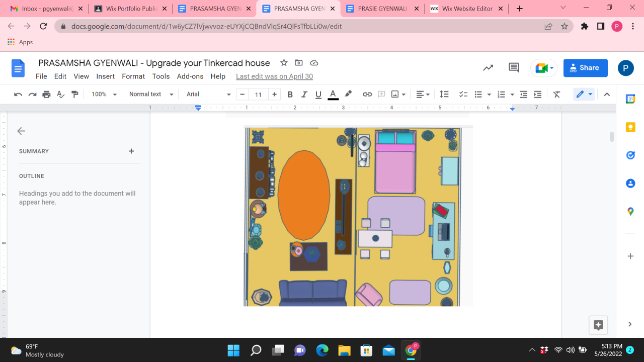Viewport: 644px width, 362px height.
Task: Open the zoom 100% dropdown
Action: pos(104,95)
